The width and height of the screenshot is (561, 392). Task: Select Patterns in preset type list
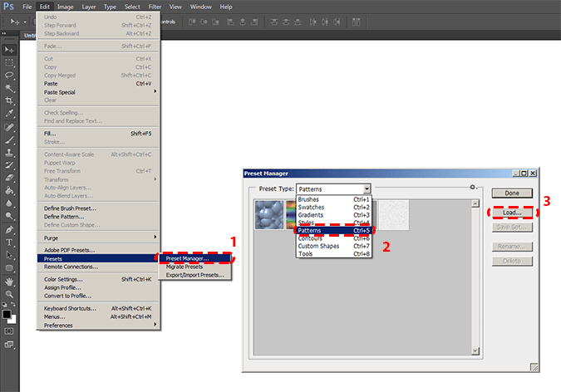click(x=333, y=230)
